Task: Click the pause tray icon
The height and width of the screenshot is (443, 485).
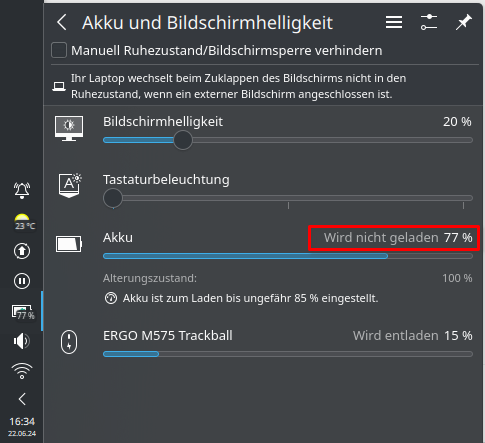Action: [22, 281]
